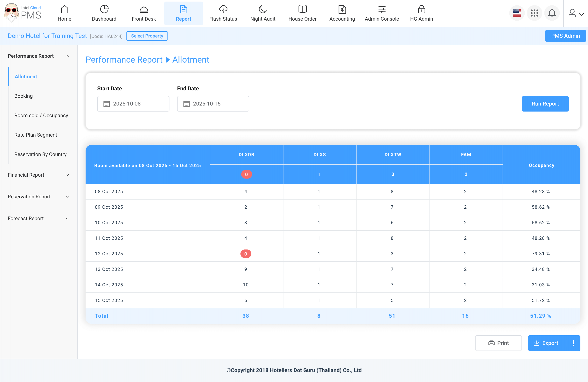The width and height of the screenshot is (588, 382).
Task: Open the Admin Console sliders icon
Action: pyautogui.click(x=382, y=9)
